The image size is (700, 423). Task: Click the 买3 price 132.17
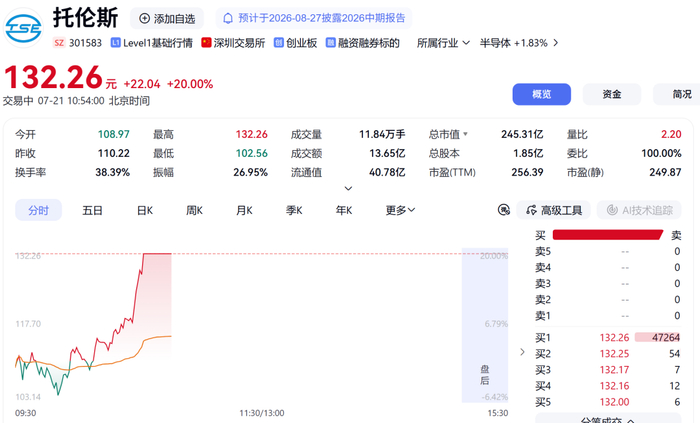pos(614,370)
